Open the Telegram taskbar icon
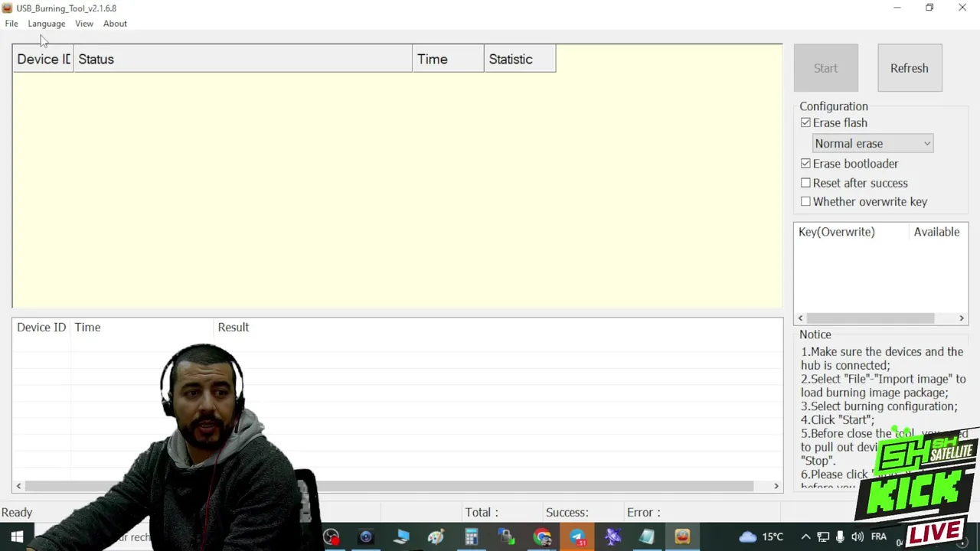The height and width of the screenshot is (551, 980). [577, 537]
